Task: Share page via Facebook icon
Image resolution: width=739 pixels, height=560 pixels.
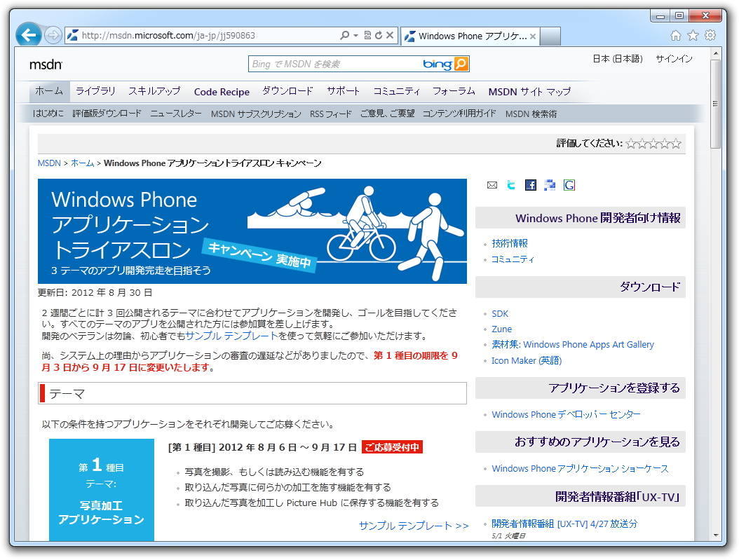Action: pos(531,185)
